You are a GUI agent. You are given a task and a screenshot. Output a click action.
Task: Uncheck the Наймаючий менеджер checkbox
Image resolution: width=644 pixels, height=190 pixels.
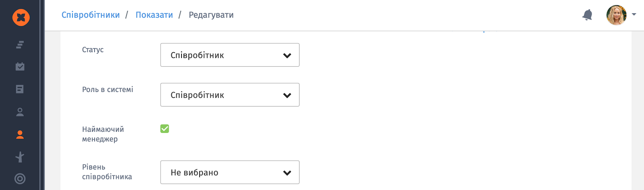pyautogui.click(x=165, y=129)
